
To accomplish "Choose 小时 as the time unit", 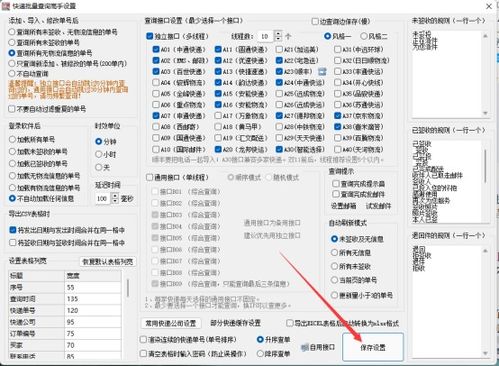I will click(98, 154).
